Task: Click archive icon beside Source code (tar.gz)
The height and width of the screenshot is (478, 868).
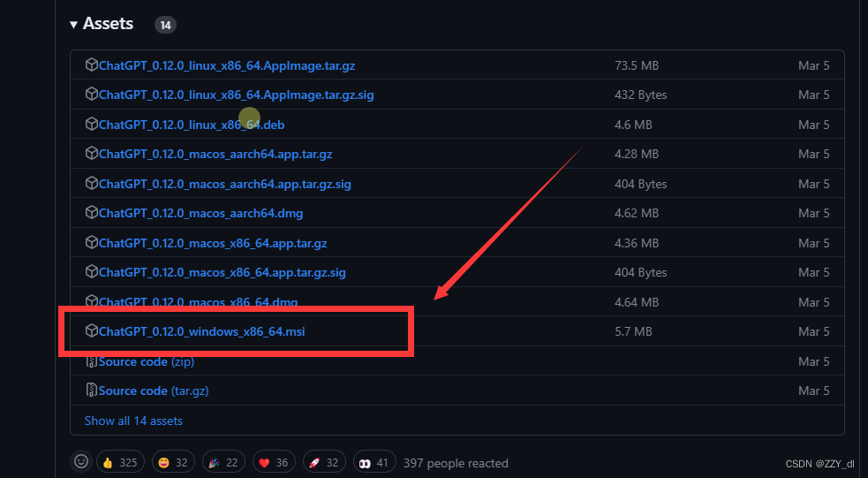Action: pyautogui.click(x=91, y=390)
